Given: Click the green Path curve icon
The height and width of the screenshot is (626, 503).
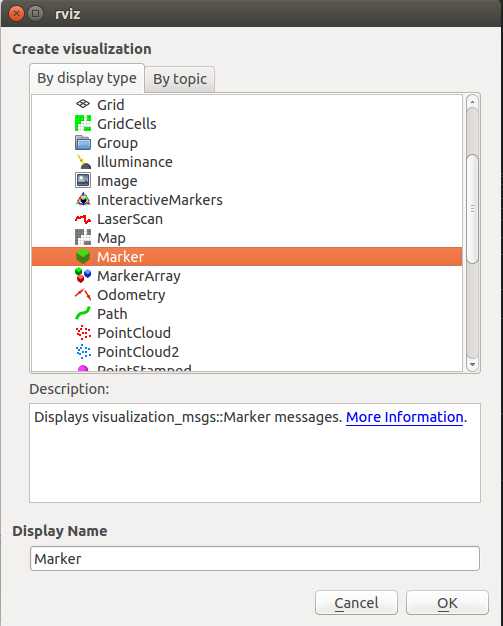Looking at the screenshot, I should click(83, 313).
